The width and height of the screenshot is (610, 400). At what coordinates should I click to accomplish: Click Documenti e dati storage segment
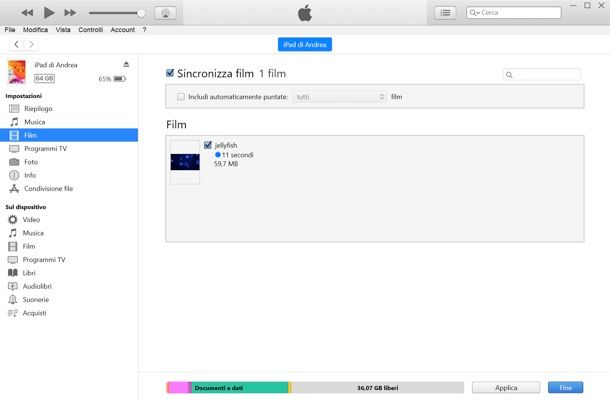pos(240,388)
